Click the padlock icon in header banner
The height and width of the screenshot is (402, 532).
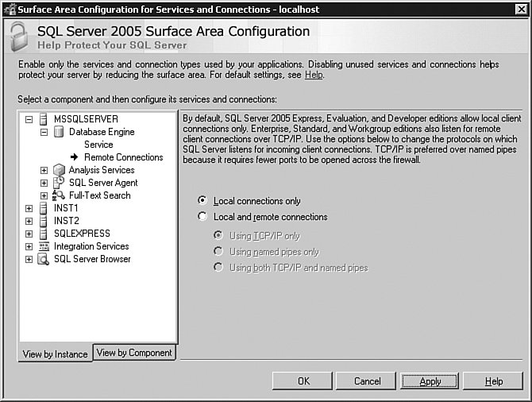coord(19,37)
